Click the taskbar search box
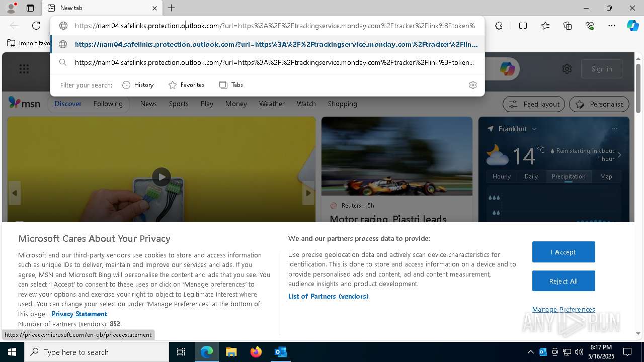The height and width of the screenshot is (362, 644). (97, 352)
